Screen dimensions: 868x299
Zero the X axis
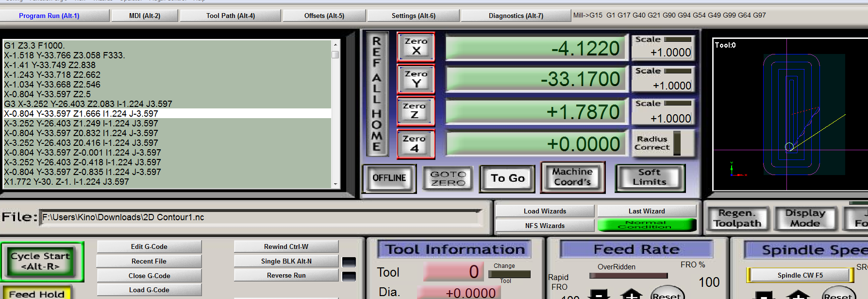click(x=416, y=46)
